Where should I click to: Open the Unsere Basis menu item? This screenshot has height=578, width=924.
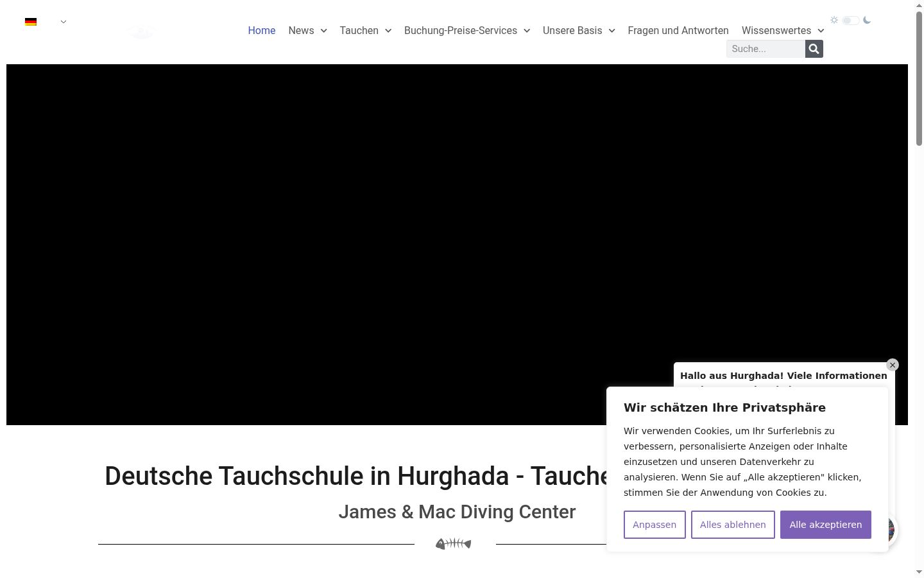pos(572,31)
